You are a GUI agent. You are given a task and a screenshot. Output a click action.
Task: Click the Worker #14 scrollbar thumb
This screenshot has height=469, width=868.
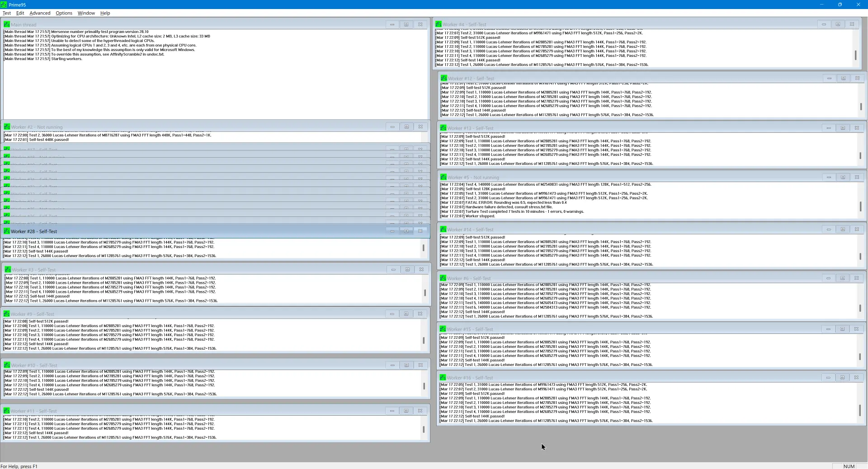pyautogui.click(x=860, y=256)
